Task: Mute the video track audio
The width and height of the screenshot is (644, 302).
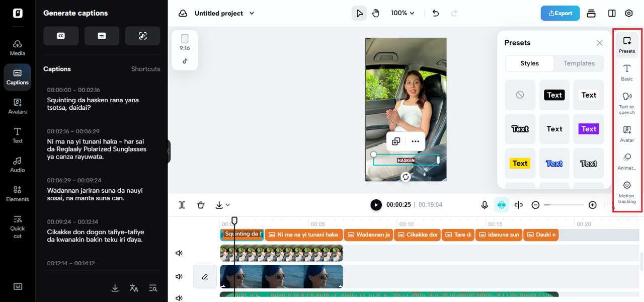Action: pyautogui.click(x=179, y=276)
